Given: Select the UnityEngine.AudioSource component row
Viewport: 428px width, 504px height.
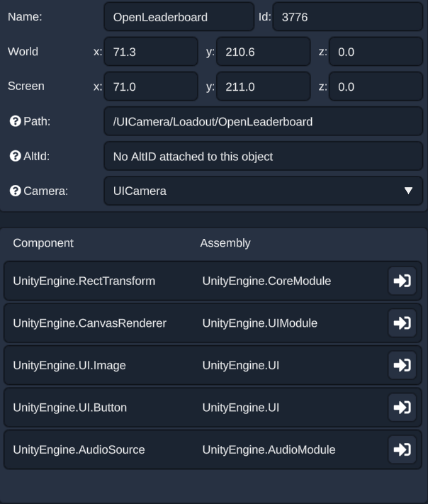Looking at the screenshot, I should 213,449.
